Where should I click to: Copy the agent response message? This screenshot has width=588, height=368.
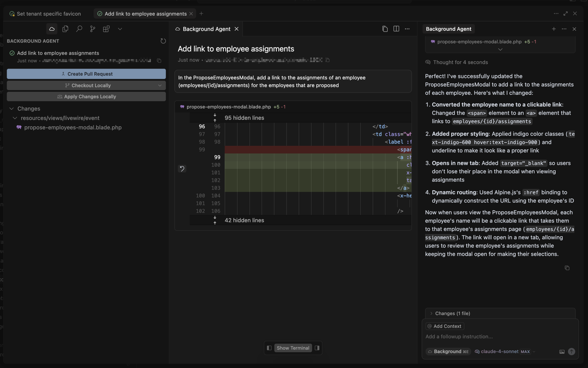click(x=567, y=268)
